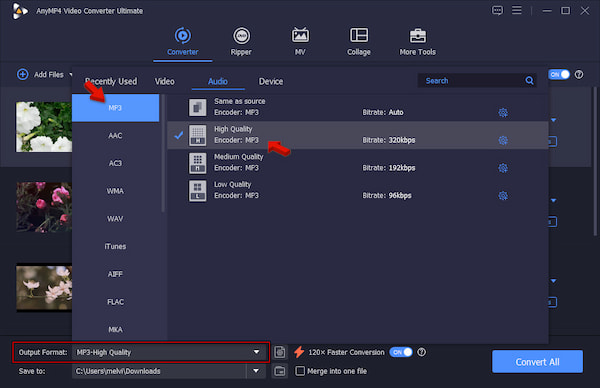This screenshot has width=600, height=388.
Task: Click the format list scrollbar
Action: [x=163, y=153]
